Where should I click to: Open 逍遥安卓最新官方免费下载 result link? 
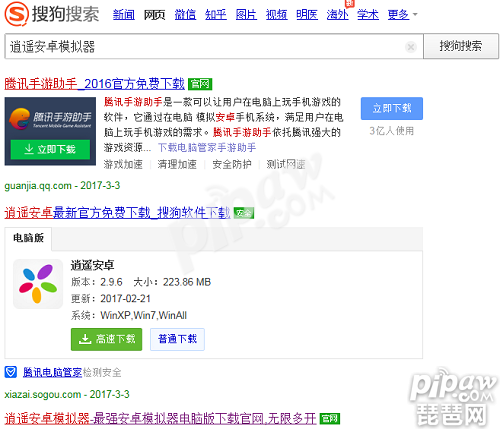tap(117, 213)
